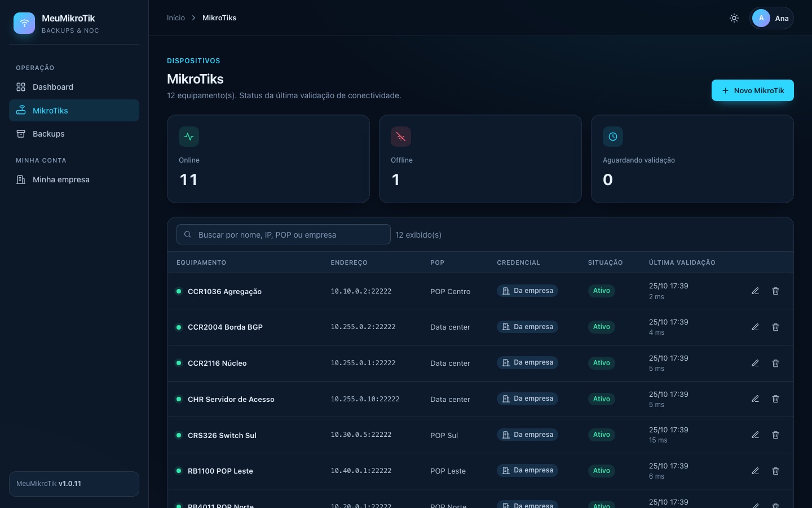
Task: Go to Backups in the sidebar
Action: pos(74,134)
